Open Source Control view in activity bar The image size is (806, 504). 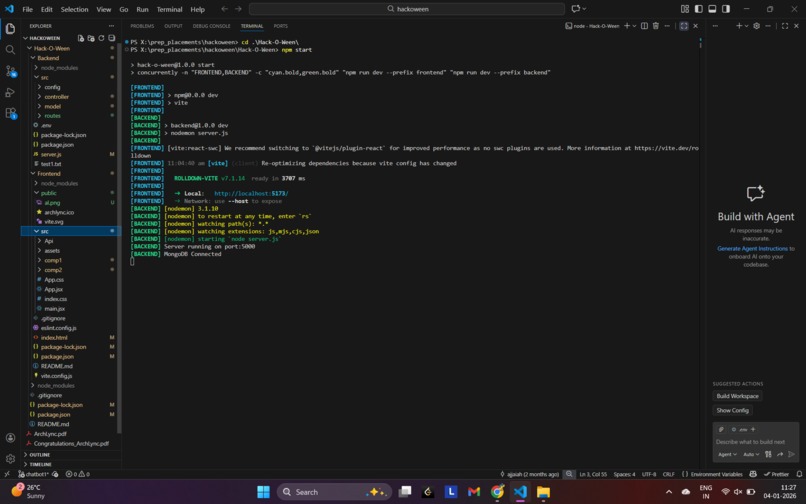pos(10,71)
